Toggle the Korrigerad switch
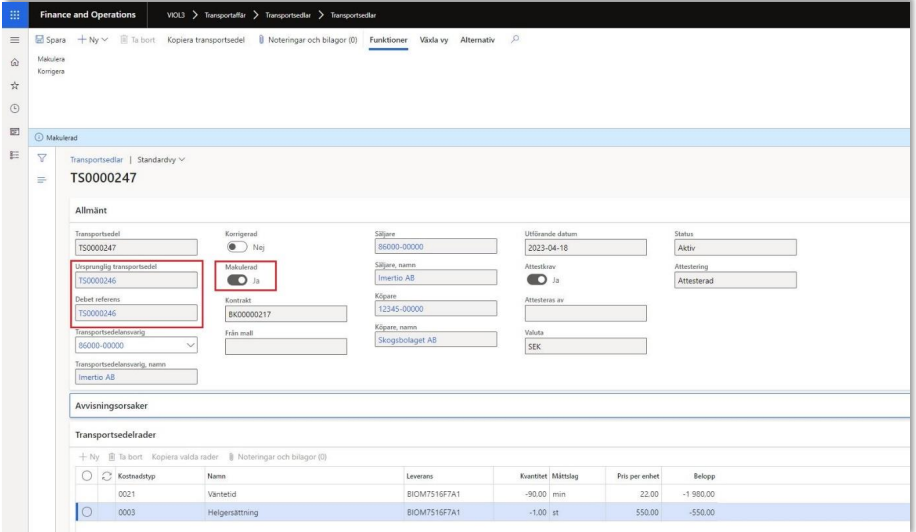 [237, 247]
